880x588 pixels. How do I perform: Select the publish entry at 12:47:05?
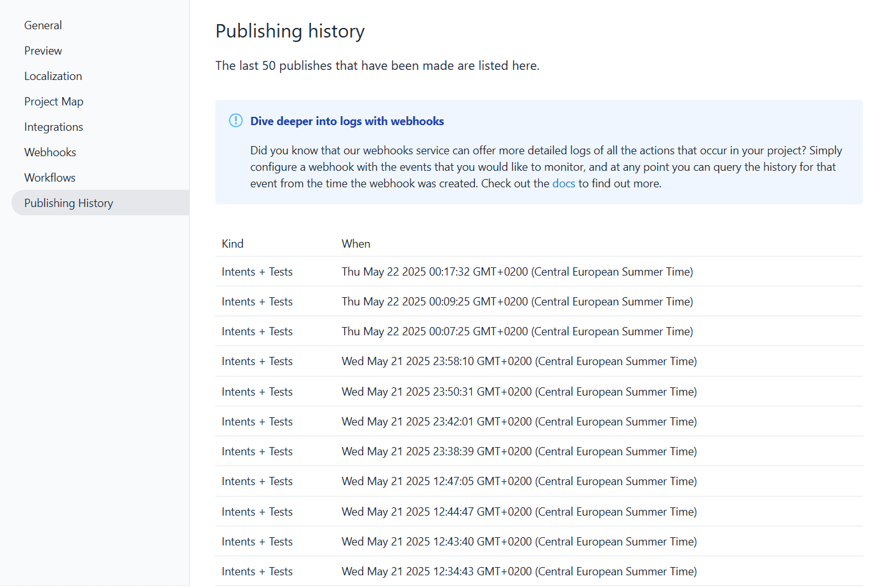(x=539, y=481)
